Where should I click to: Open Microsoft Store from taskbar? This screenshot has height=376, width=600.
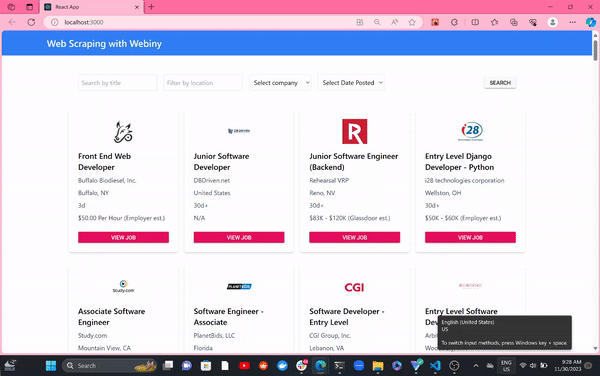coord(205,366)
